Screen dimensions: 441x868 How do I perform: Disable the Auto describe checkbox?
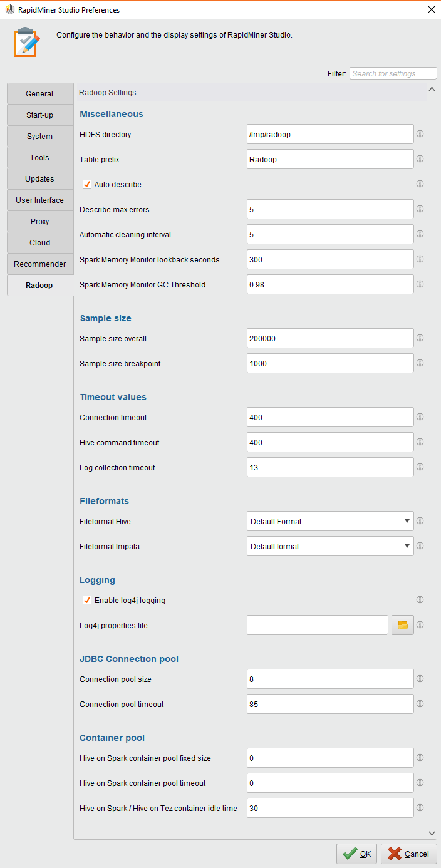pyautogui.click(x=87, y=185)
